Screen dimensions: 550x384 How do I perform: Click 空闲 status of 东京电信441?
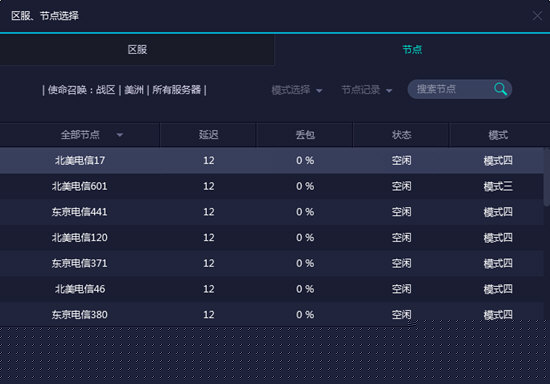401,212
